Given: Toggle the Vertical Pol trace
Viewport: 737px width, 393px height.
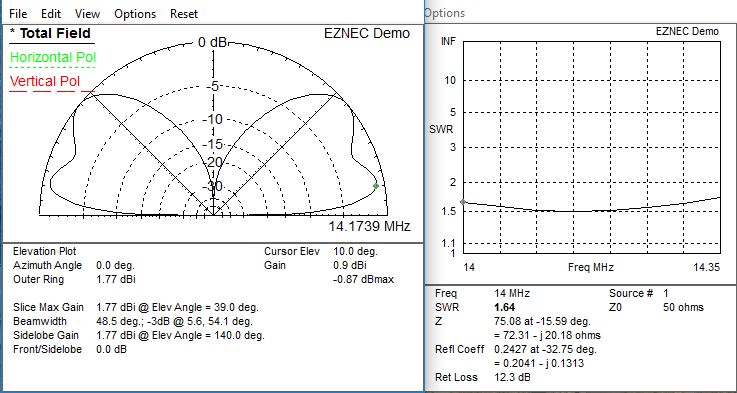Looking at the screenshot, I should pos(45,81).
